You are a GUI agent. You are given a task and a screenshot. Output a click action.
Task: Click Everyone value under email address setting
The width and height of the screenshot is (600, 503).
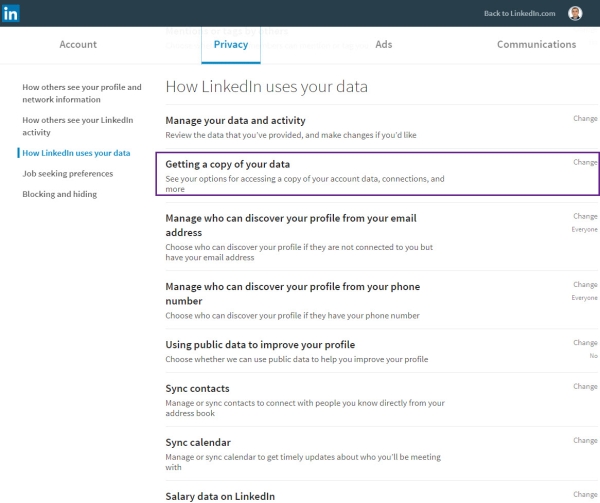(x=584, y=230)
